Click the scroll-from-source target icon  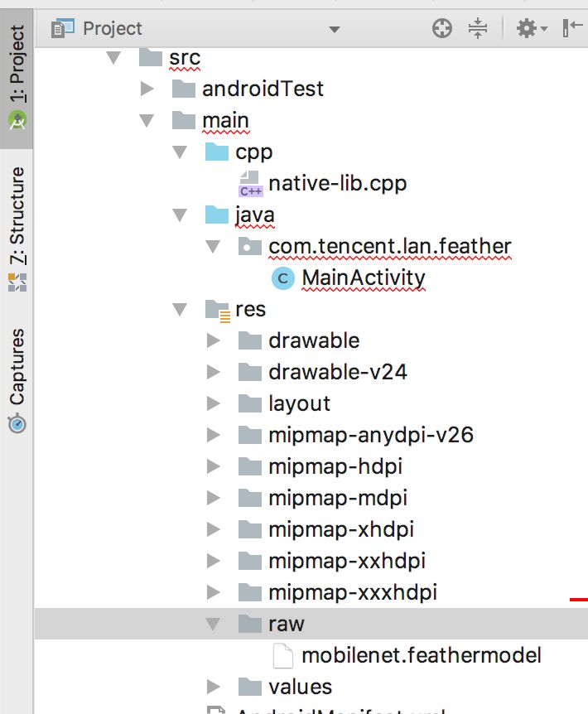pyautogui.click(x=442, y=28)
